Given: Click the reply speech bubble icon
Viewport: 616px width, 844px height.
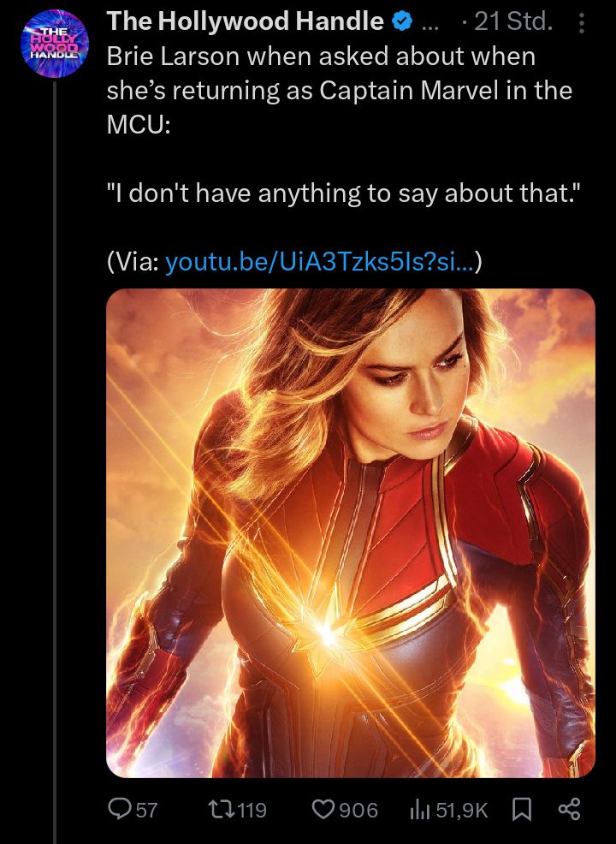Looking at the screenshot, I should tap(118, 808).
